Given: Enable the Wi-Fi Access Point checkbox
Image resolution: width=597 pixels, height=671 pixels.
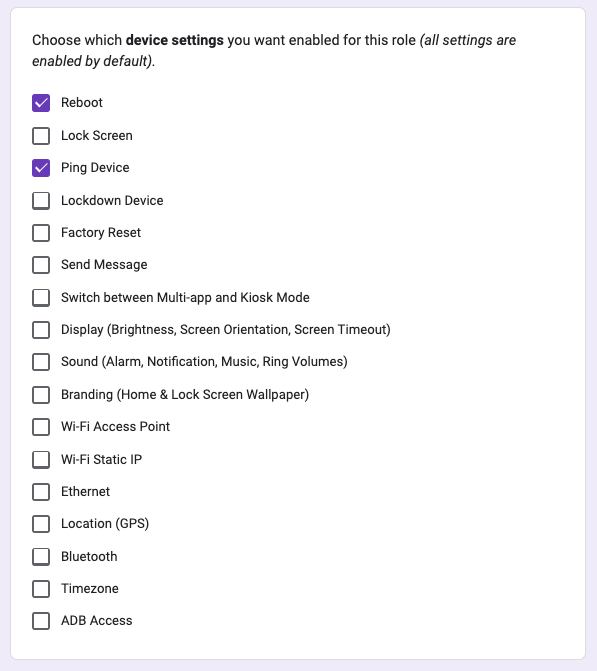Looking at the screenshot, I should click(x=41, y=427).
